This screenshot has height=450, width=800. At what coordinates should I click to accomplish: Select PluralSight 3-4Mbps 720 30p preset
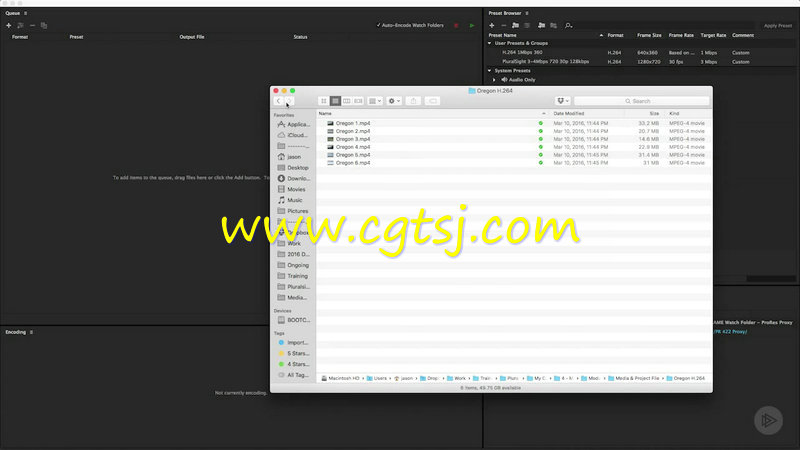point(545,62)
